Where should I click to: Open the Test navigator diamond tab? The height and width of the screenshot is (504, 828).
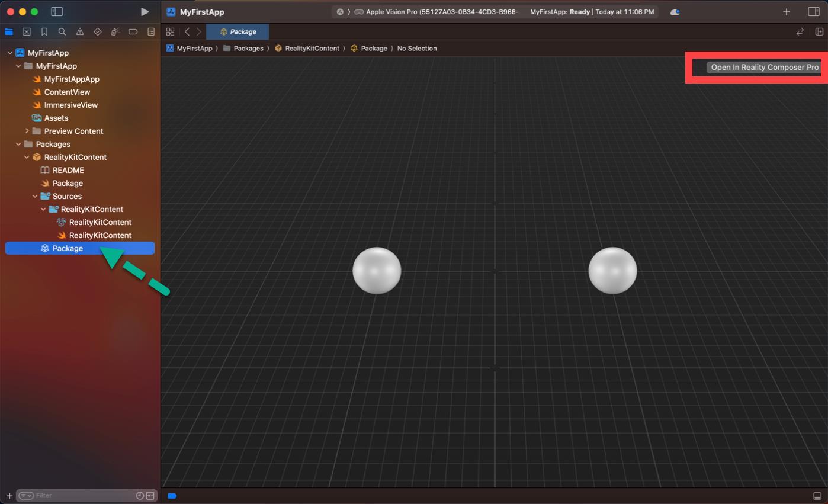tap(98, 31)
